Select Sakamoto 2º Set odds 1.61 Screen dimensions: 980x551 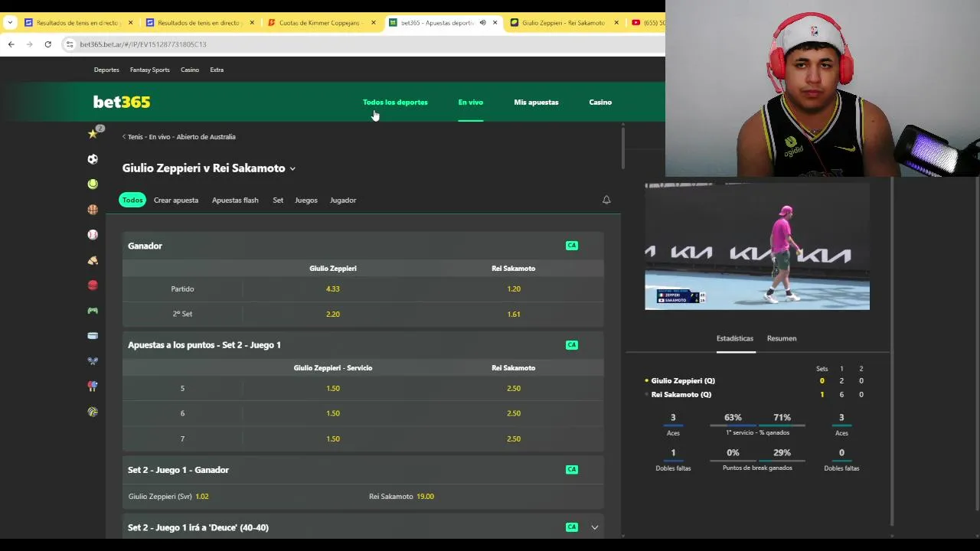(x=514, y=315)
